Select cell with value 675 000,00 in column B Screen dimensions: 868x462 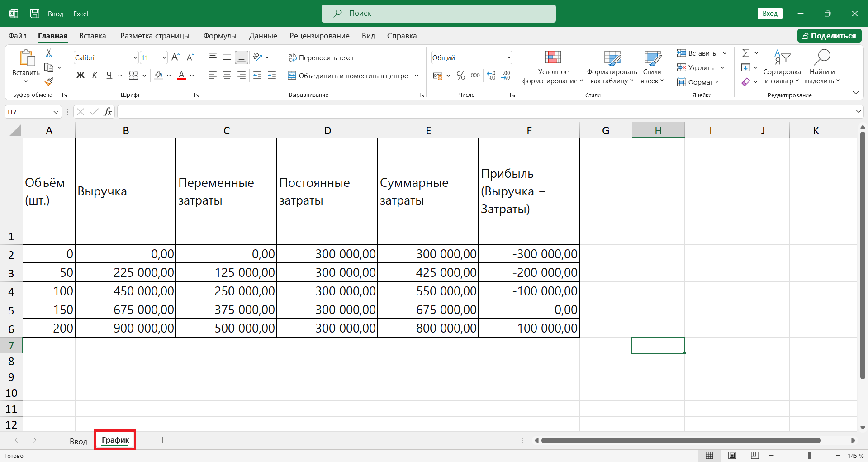point(126,310)
